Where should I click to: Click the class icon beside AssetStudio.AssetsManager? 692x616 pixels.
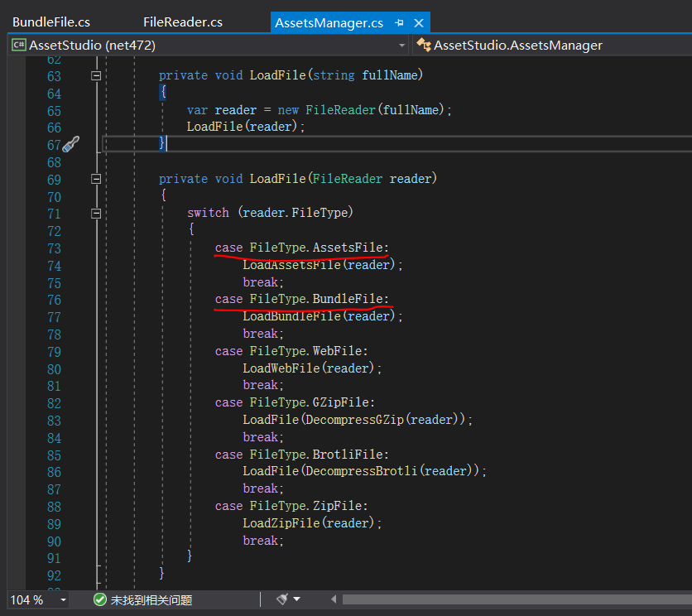coord(424,45)
